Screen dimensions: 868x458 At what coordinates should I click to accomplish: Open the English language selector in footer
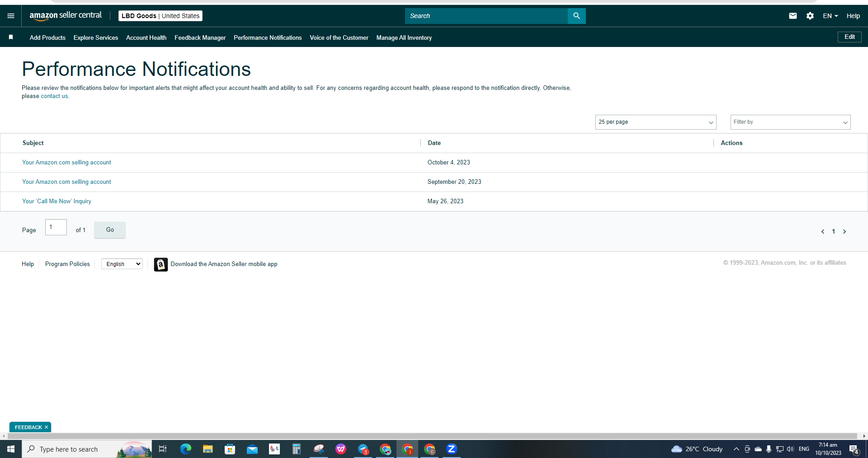click(x=122, y=264)
